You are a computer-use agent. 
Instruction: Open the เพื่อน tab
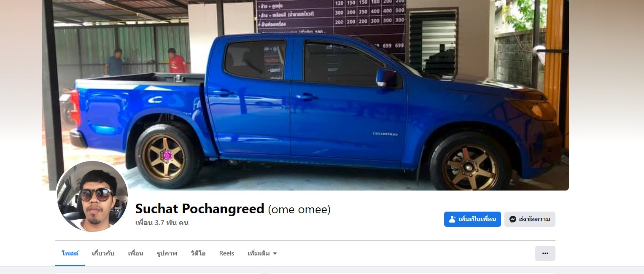[136, 253]
